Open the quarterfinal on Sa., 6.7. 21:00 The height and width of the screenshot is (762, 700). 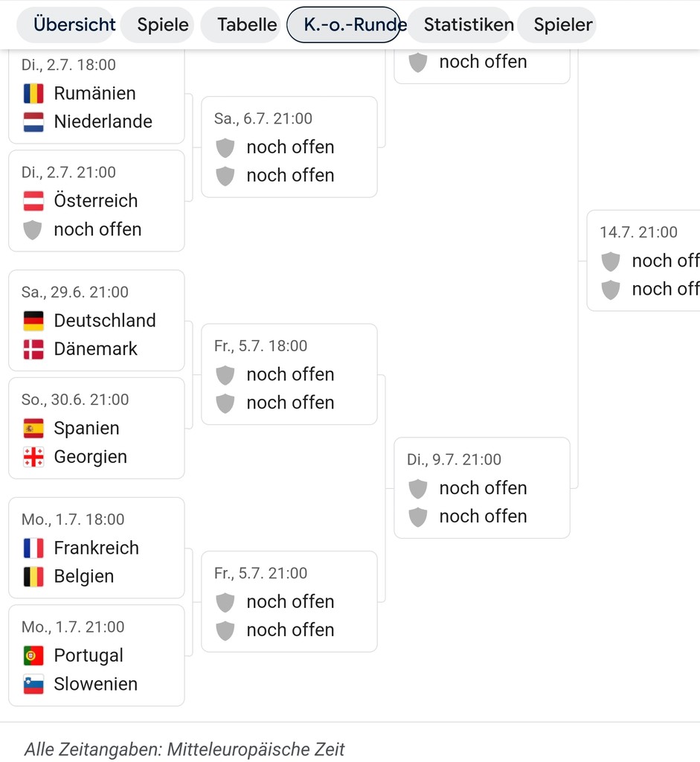tap(289, 147)
